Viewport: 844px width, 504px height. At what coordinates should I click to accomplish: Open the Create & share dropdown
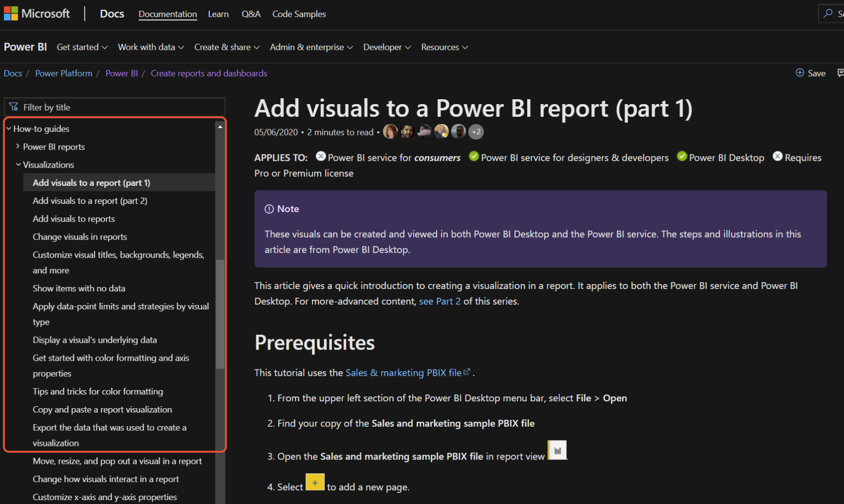tap(227, 47)
